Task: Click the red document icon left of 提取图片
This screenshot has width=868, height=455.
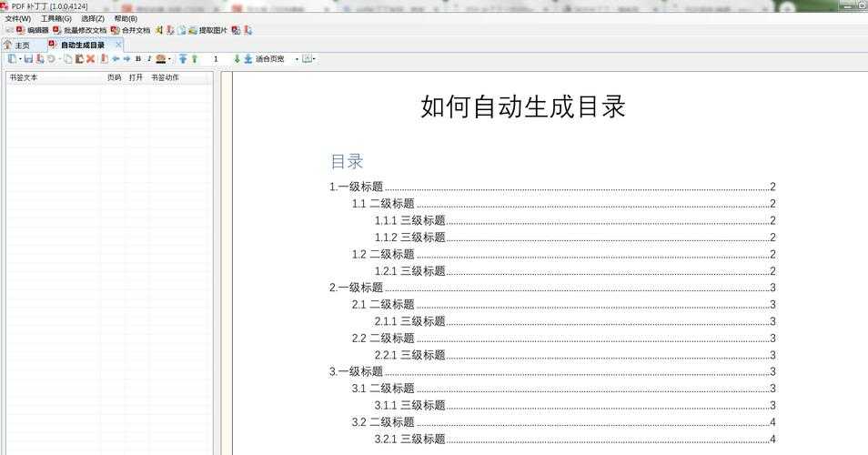Action: coord(170,30)
